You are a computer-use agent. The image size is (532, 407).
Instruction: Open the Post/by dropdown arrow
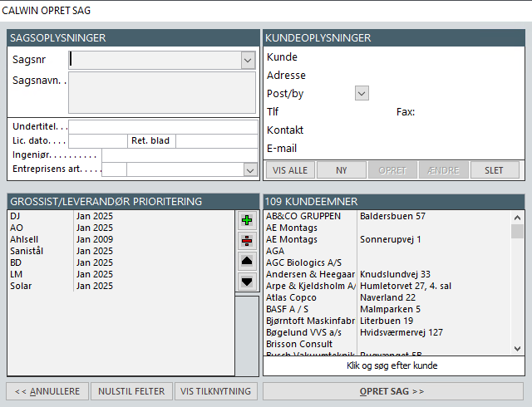(362, 93)
